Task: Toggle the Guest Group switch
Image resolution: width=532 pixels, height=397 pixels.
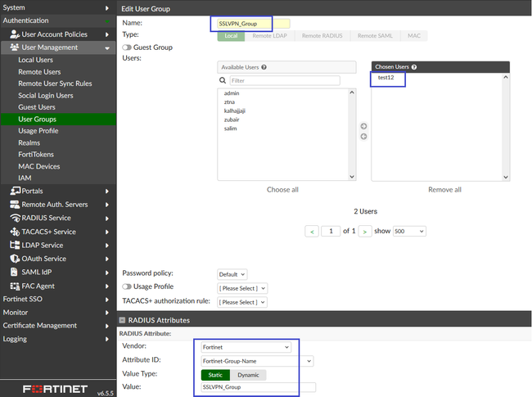Action: pyautogui.click(x=127, y=47)
